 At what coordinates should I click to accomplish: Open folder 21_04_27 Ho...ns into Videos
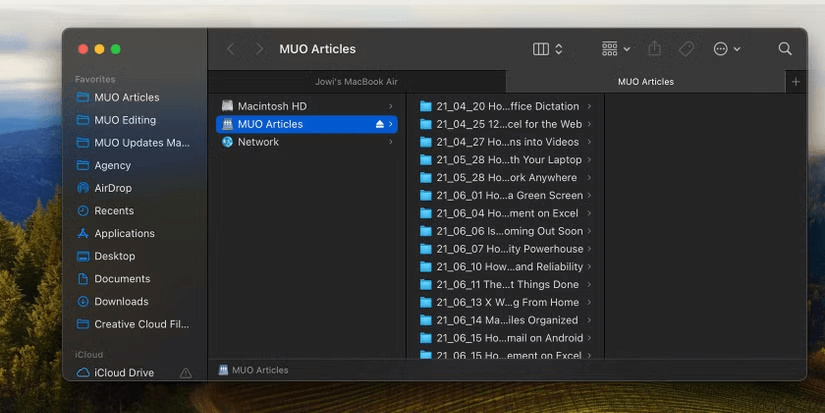[x=506, y=142]
